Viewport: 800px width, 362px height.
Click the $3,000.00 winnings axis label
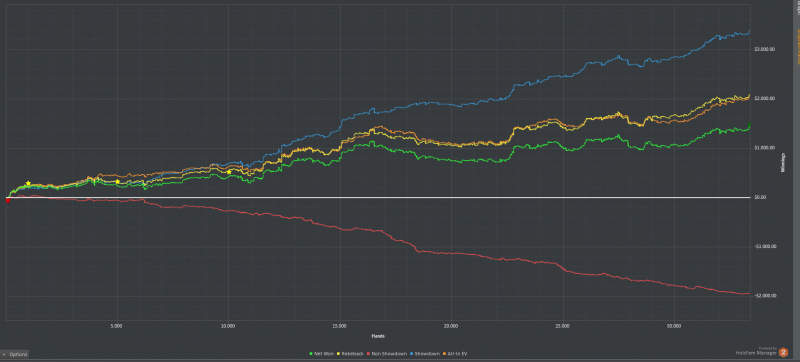764,49
